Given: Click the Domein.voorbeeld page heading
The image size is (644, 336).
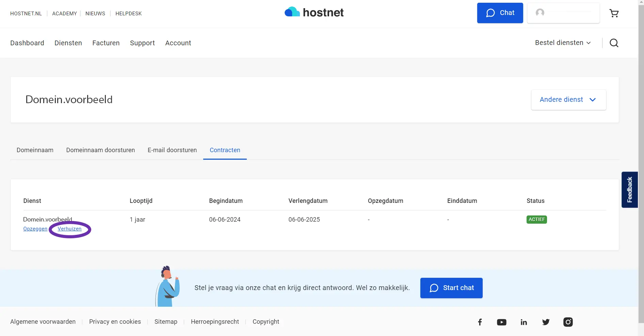Looking at the screenshot, I should (69, 99).
